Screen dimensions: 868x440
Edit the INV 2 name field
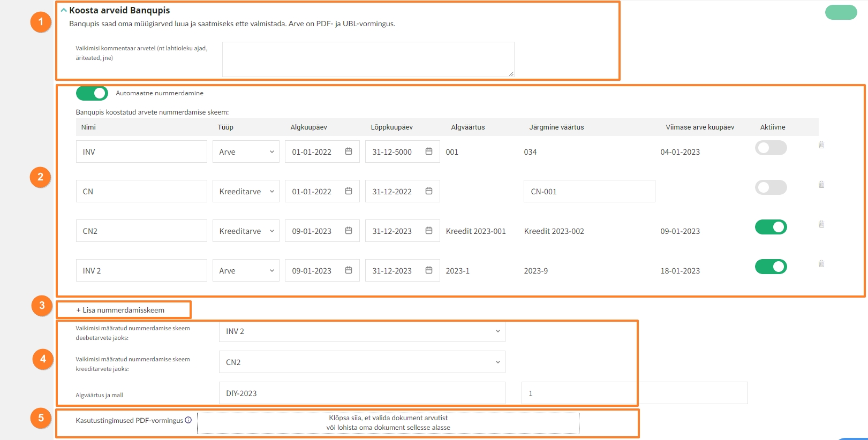(x=141, y=270)
